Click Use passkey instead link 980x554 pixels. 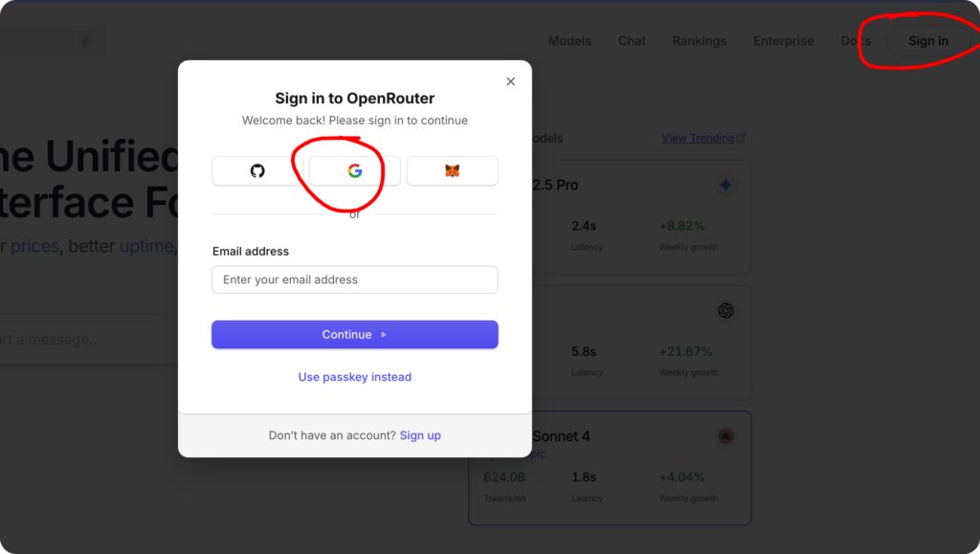(x=355, y=377)
